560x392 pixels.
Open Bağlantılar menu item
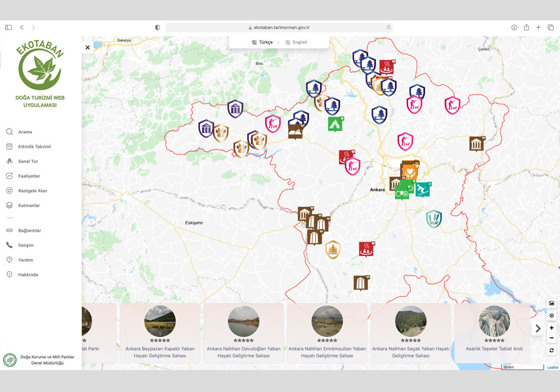point(30,230)
